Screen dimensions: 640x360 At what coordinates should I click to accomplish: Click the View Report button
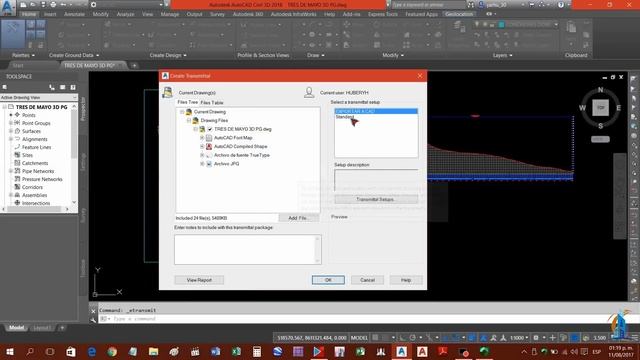tap(199, 280)
